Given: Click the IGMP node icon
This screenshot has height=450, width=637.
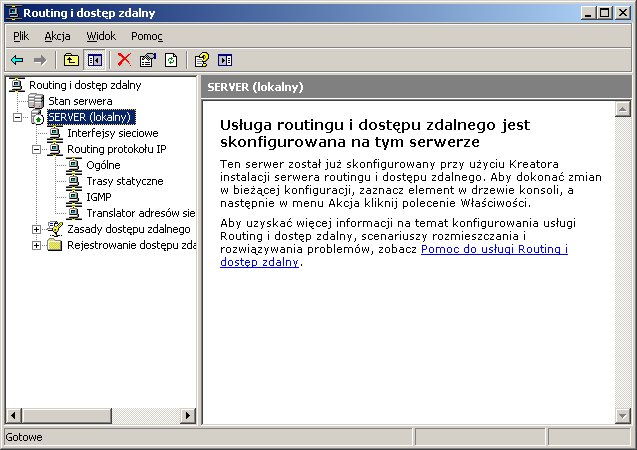Looking at the screenshot, I should click(x=74, y=197).
